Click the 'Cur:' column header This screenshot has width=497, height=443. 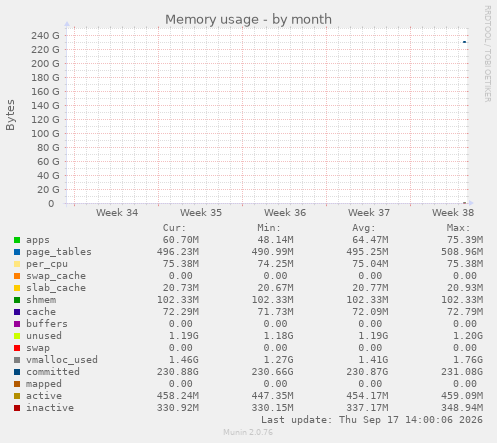[174, 228]
